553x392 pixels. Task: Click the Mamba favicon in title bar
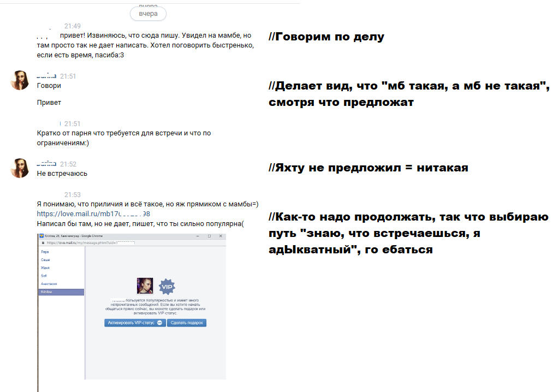tap(41, 236)
